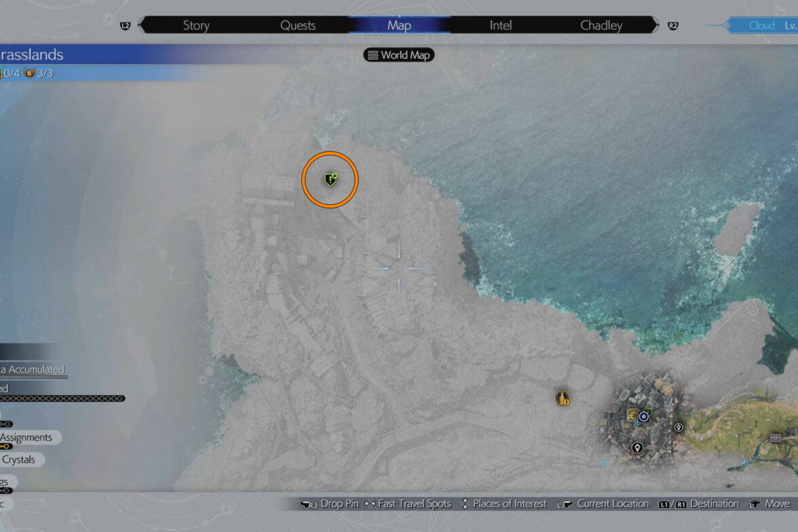Viewport: 798px width, 532px height.
Task: Open the Chadley tab
Action: click(x=601, y=26)
